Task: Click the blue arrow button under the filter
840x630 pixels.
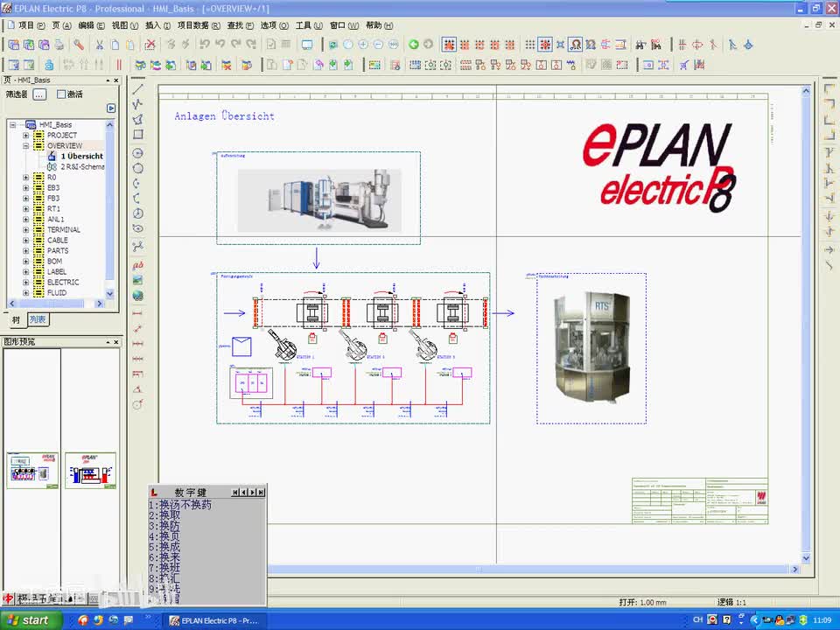Action: coord(111,108)
